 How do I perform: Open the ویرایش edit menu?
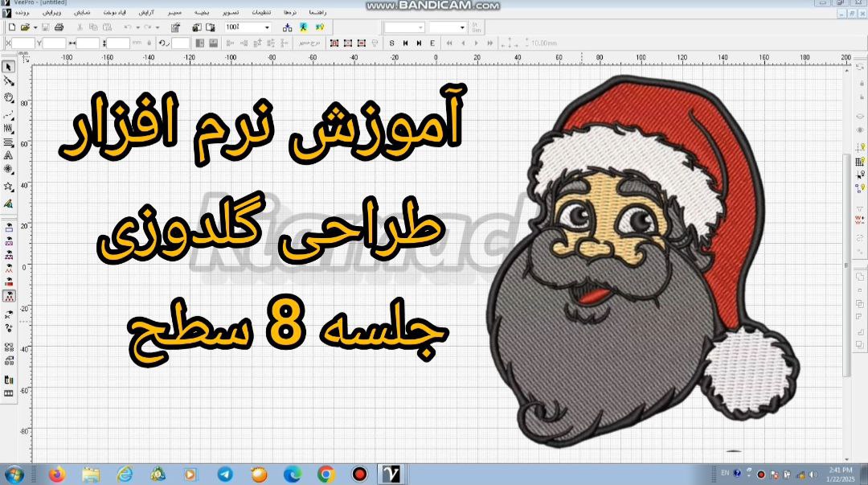coord(51,13)
